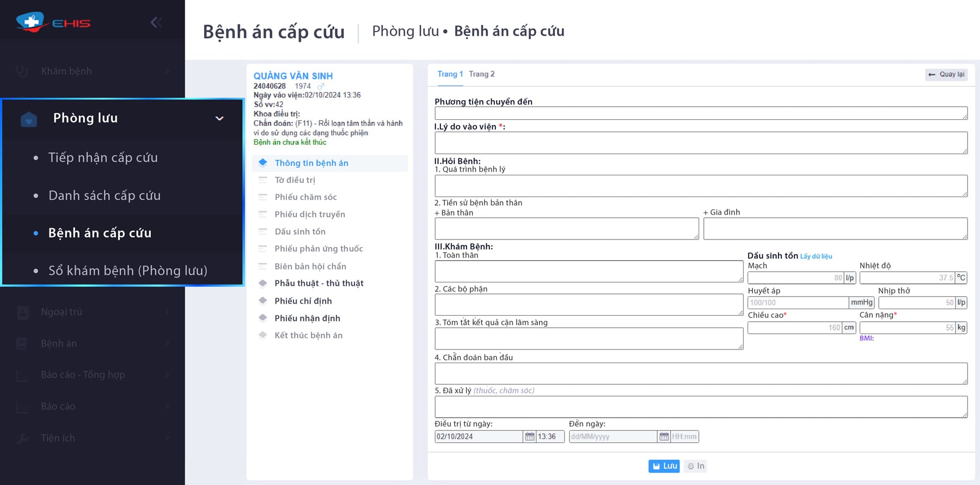
Task: Click the Tiện ích wrench icon
Action: [x=22, y=439]
